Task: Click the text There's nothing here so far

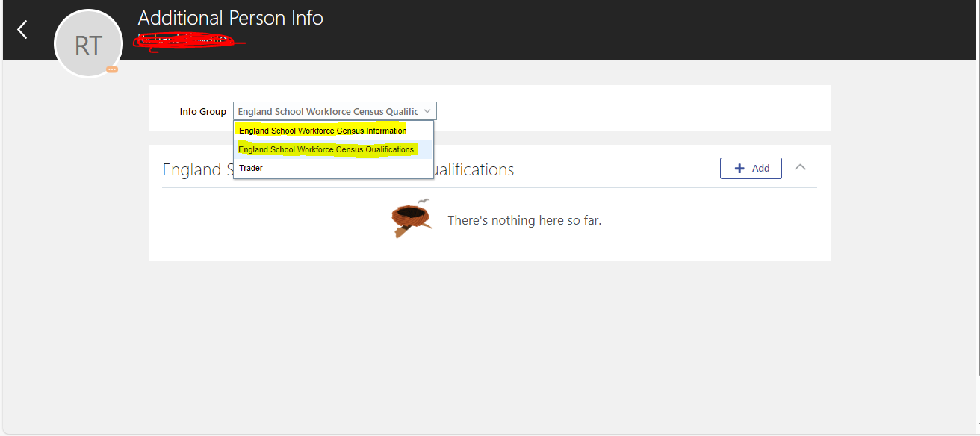Action: [524, 219]
